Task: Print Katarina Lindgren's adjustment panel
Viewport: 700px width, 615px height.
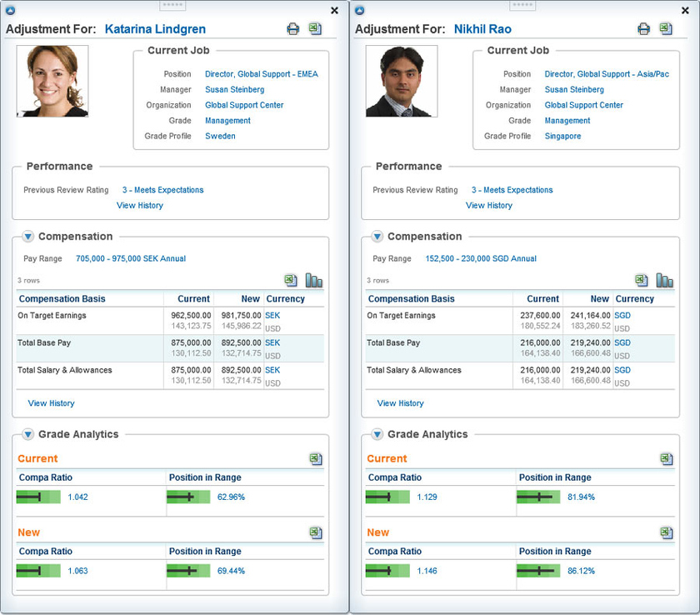Action: point(293,29)
